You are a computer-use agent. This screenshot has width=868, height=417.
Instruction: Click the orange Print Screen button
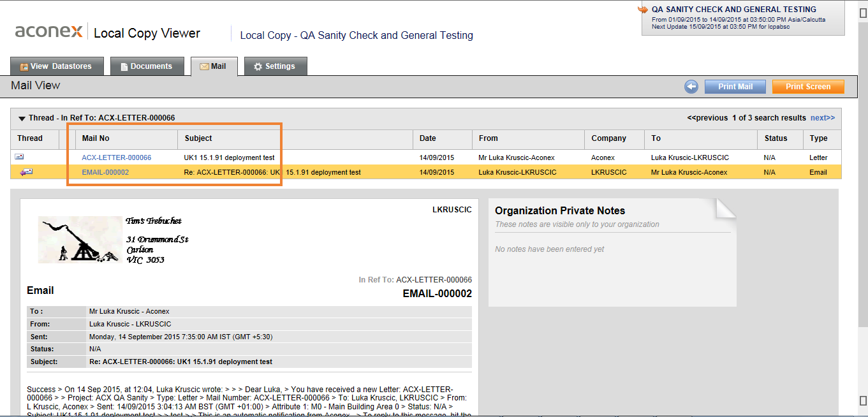808,87
